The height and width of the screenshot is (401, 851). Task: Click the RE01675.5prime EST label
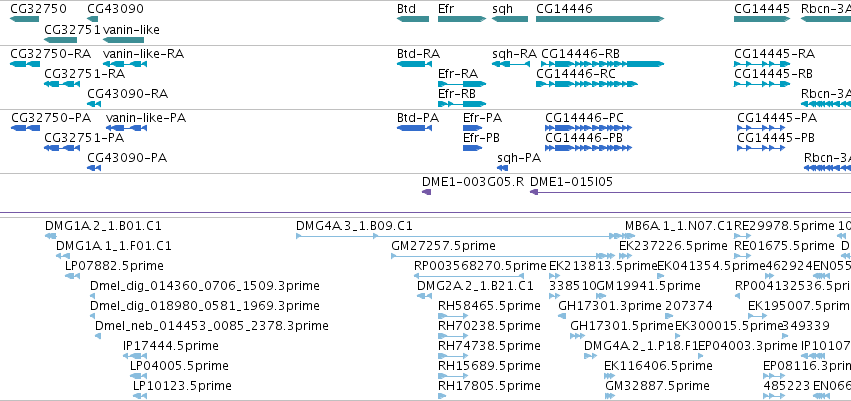pos(784,246)
